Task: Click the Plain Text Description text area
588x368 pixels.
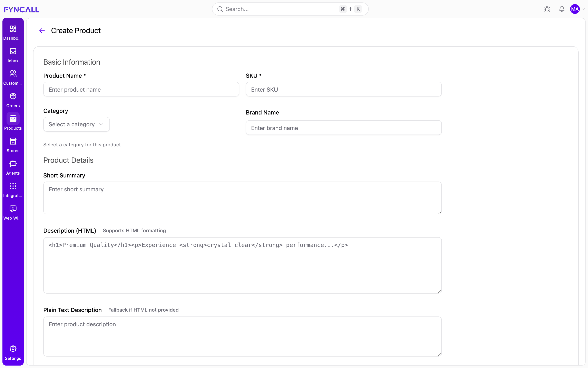Action: 243,336
